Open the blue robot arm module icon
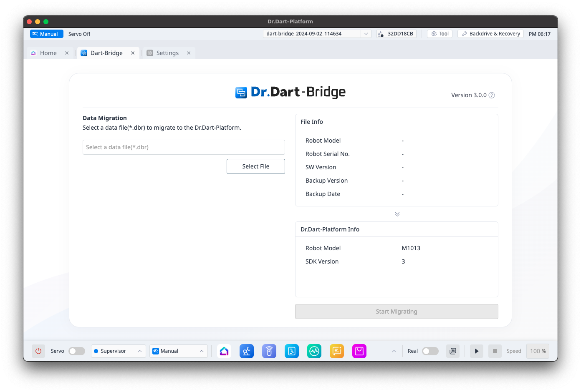 coord(247,351)
